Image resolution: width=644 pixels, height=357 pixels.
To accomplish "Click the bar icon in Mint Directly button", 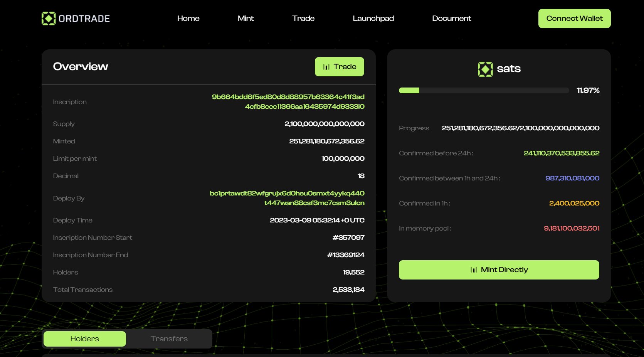I will click(x=474, y=270).
